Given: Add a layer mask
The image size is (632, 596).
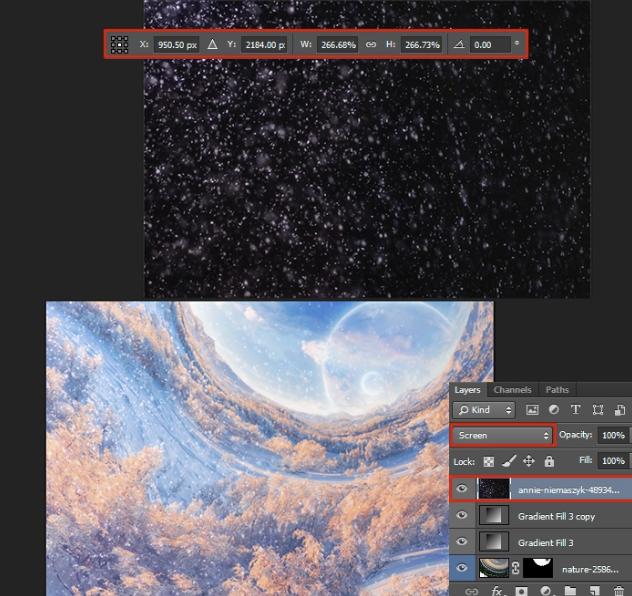Looking at the screenshot, I should coord(521,591).
